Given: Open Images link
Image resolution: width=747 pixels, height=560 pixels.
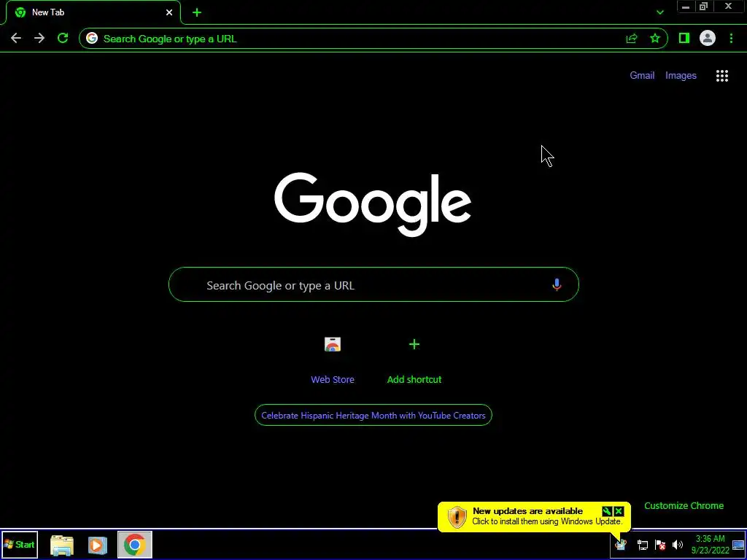Looking at the screenshot, I should point(681,75).
